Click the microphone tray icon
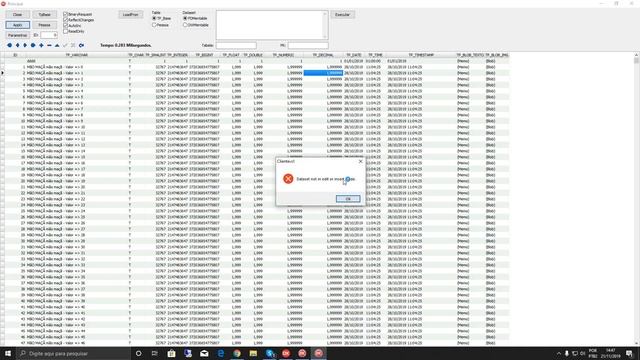 tap(567, 353)
